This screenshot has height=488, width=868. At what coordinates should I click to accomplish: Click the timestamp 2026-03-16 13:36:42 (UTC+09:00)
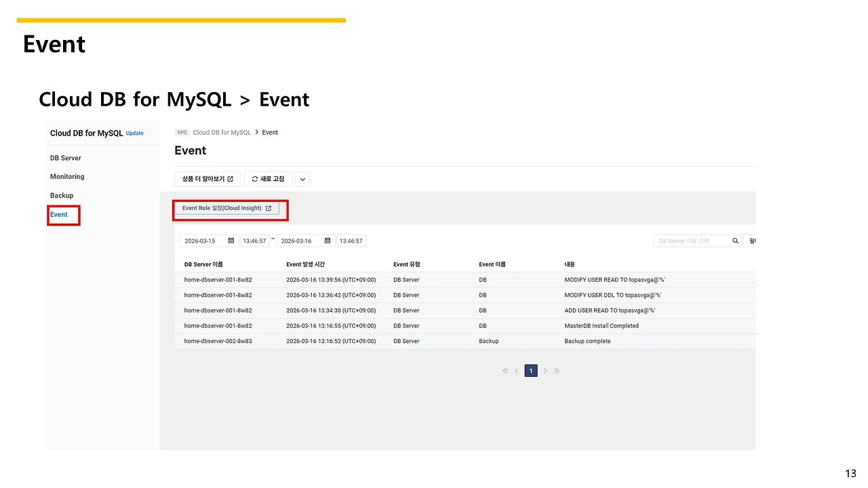[331, 296]
